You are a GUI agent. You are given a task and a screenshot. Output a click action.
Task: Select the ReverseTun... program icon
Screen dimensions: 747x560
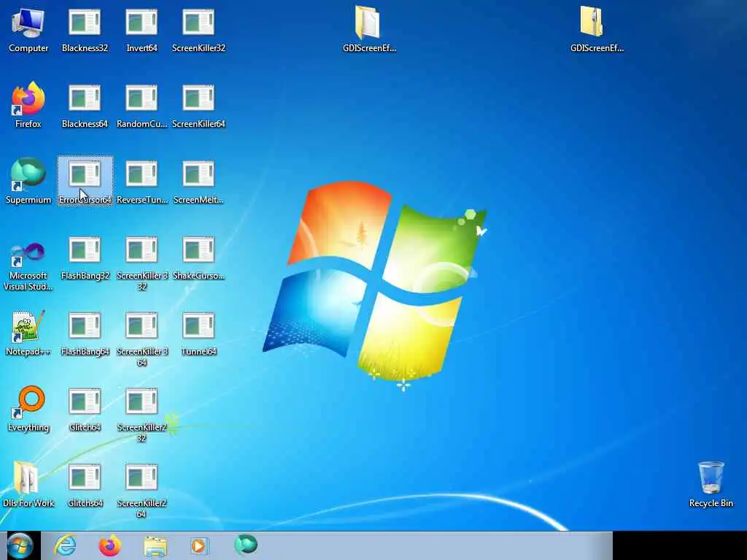pyautogui.click(x=142, y=182)
